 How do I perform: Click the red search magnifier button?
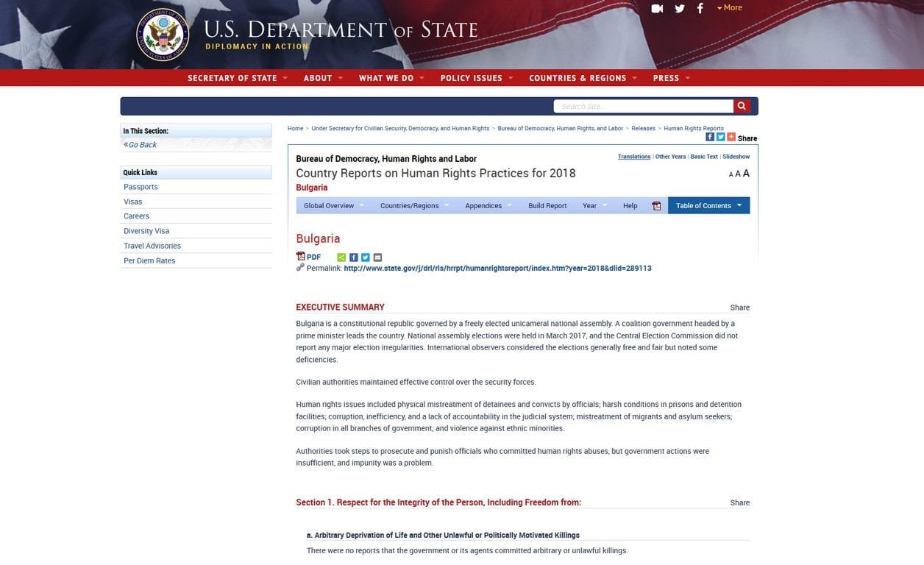pyautogui.click(x=742, y=106)
